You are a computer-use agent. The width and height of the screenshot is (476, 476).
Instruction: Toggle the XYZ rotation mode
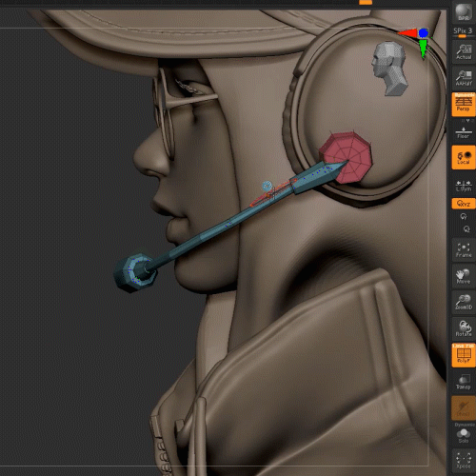tap(464, 204)
